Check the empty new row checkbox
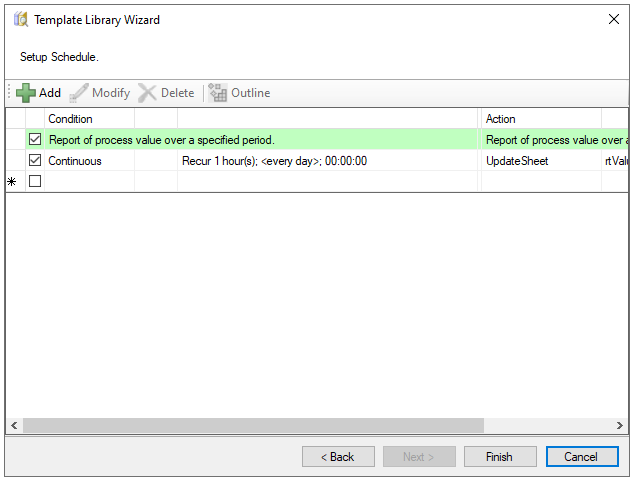The width and height of the screenshot is (636, 482). (x=35, y=181)
